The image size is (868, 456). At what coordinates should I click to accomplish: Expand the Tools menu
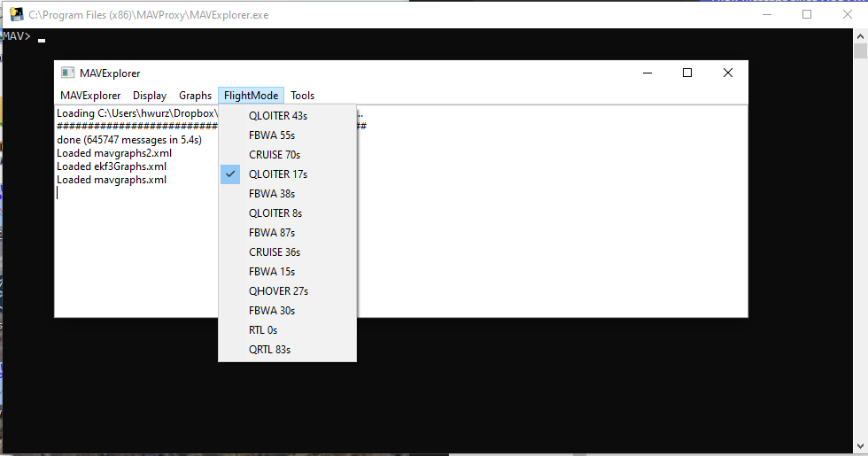(x=302, y=96)
